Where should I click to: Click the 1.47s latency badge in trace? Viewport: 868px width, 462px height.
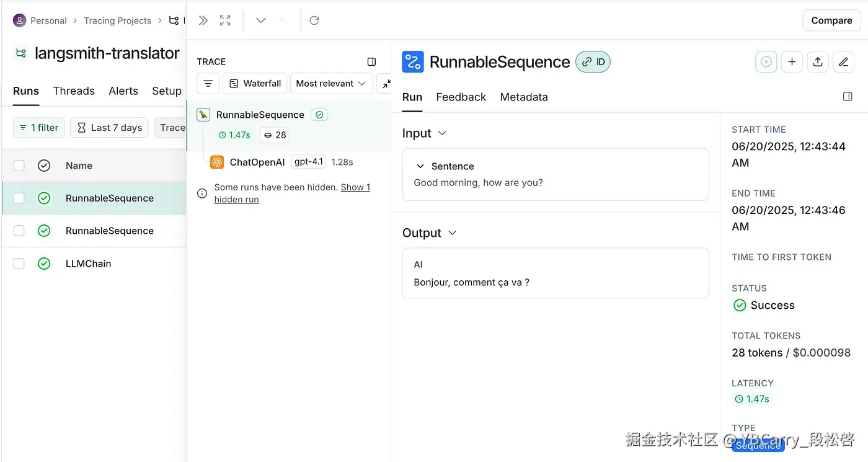click(235, 135)
